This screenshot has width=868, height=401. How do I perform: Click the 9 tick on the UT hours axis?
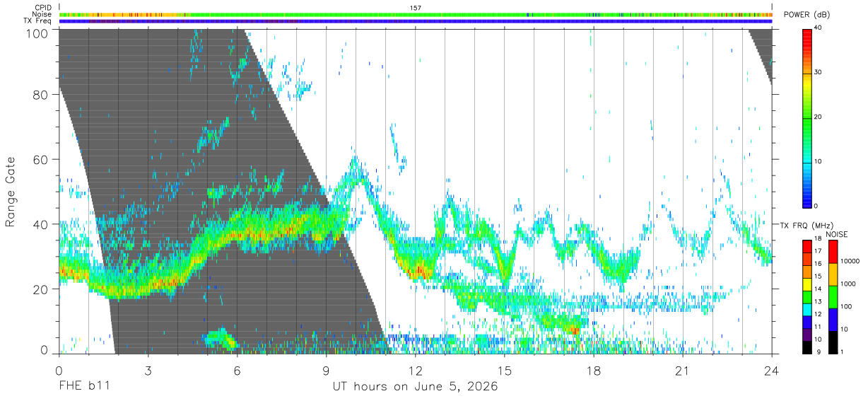tap(327, 371)
